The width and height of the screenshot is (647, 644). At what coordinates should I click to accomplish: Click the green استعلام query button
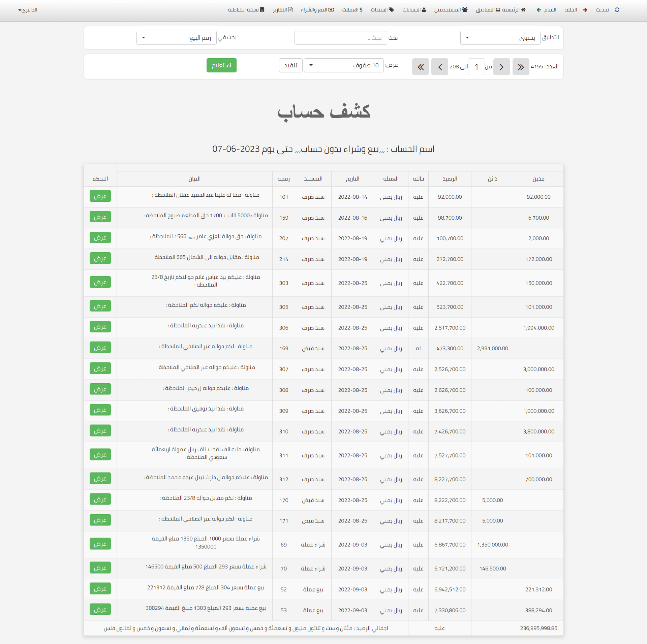pos(221,65)
